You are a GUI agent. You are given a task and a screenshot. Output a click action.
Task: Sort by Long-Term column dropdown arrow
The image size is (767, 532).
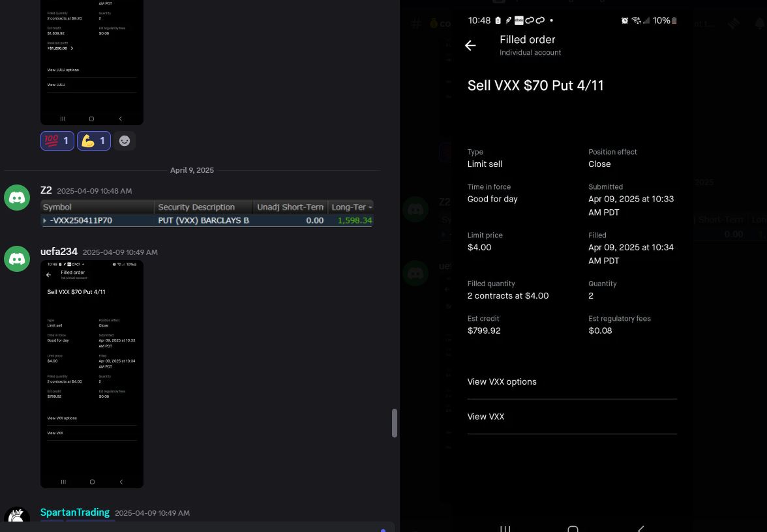tap(370, 207)
